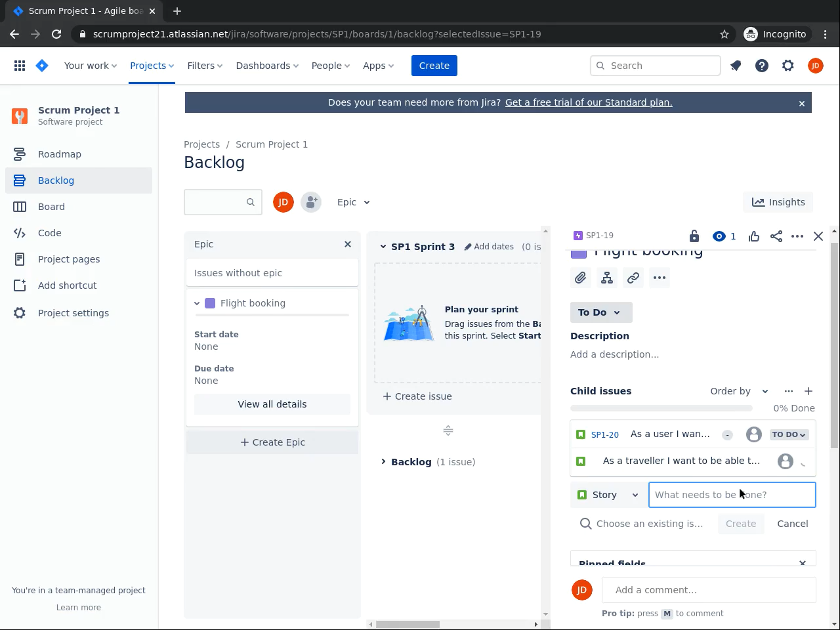Click the share issue icon

(776, 236)
